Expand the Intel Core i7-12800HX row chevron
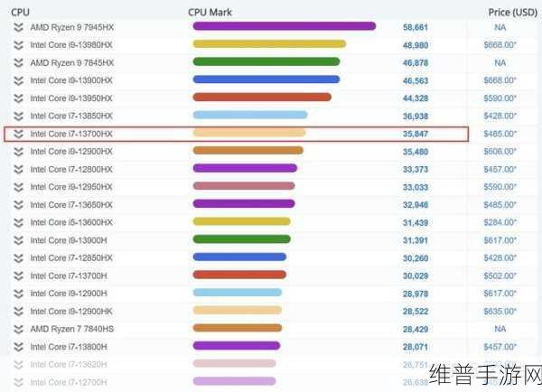 pos(19,170)
